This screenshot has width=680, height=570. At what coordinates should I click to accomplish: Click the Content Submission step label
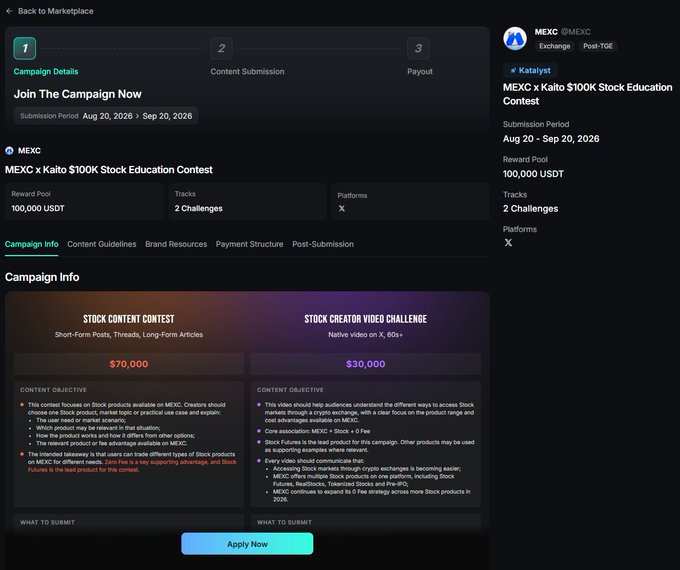247,72
